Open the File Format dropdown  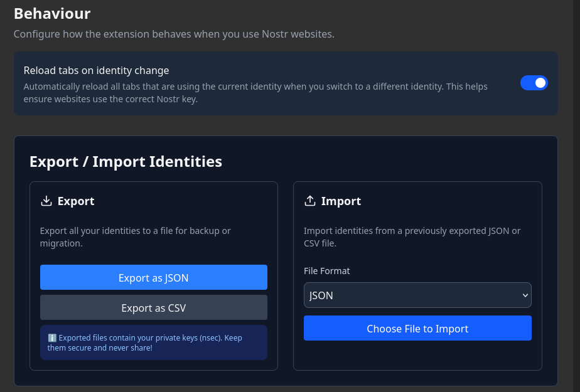(x=417, y=295)
